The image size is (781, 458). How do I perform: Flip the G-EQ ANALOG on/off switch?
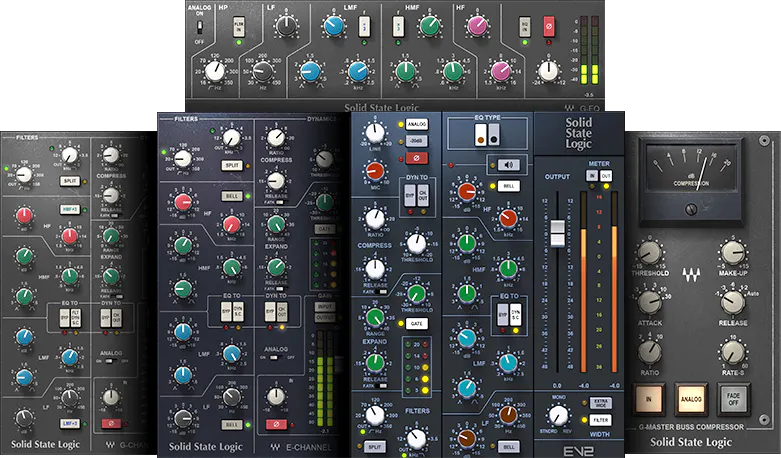[199, 26]
